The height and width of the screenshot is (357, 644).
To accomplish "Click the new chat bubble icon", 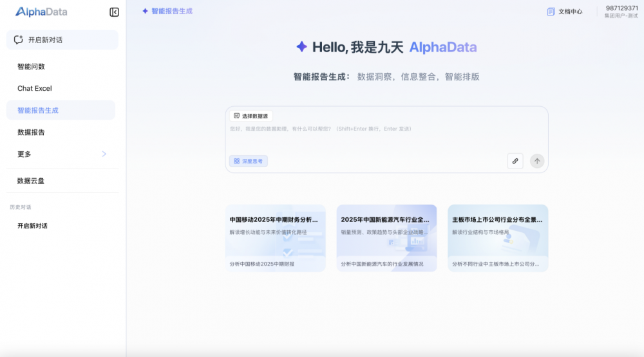I will 19,40.
